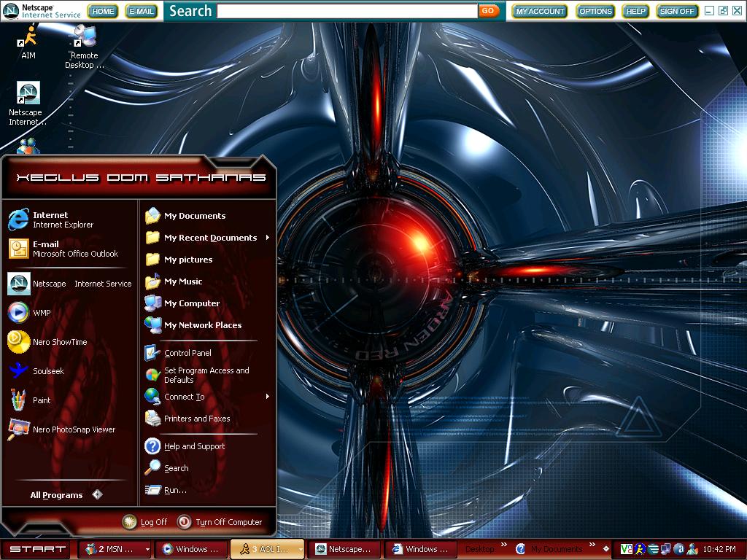The height and width of the screenshot is (560, 747).
Task: Open the AIM desktop shortcut icon
Action: pyautogui.click(x=28, y=42)
